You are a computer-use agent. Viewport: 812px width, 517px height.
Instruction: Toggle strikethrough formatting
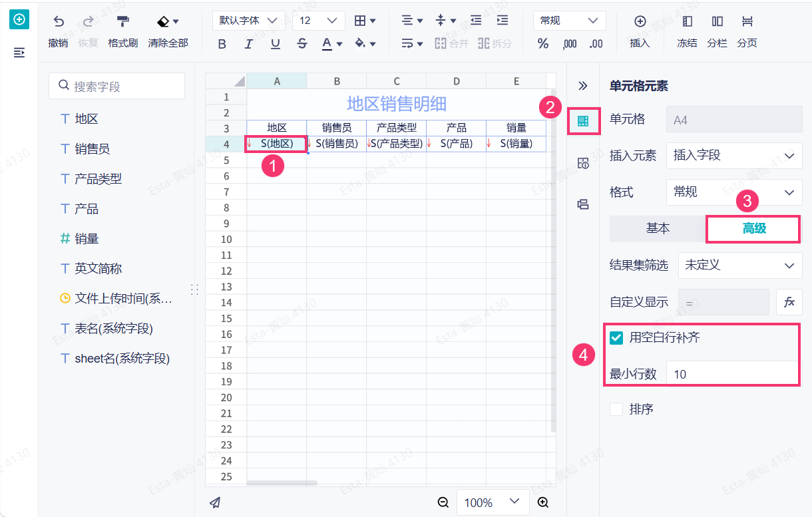point(302,44)
